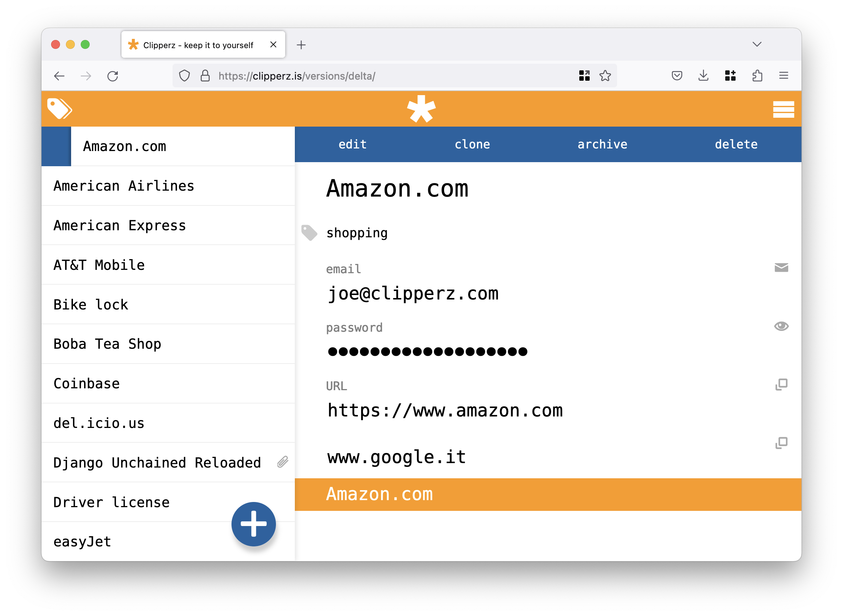Toggle password visibility with the eye icon
This screenshot has width=843, height=616.
click(781, 326)
